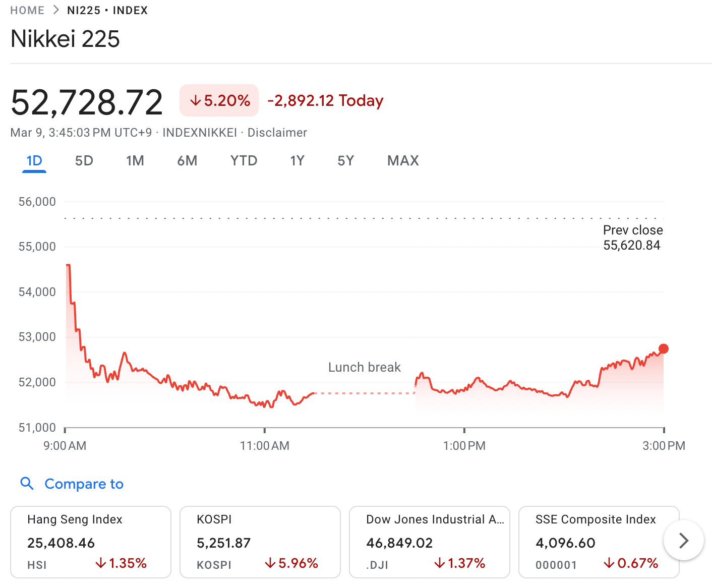
Task: Open the Disclaimer link
Action: click(277, 133)
